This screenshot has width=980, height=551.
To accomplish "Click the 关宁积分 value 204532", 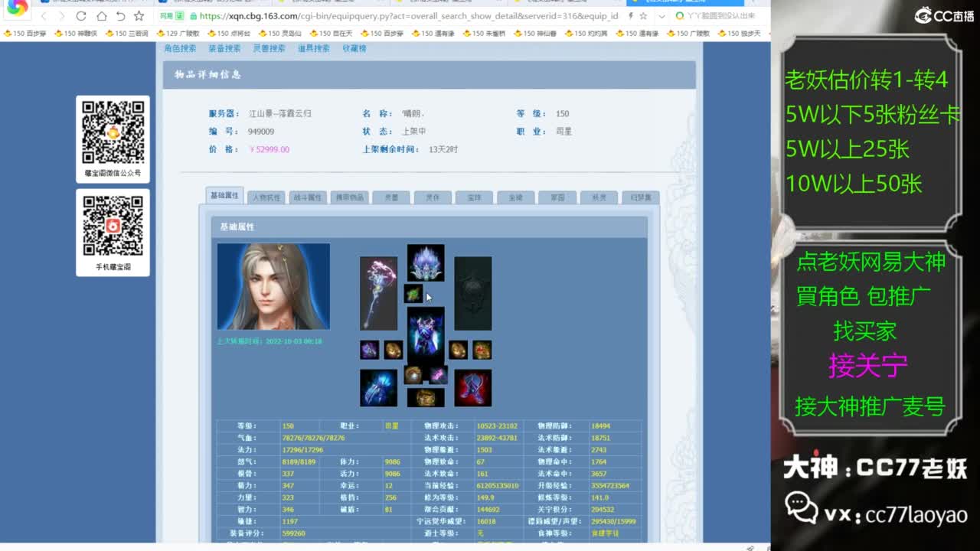I will (x=603, y=510).
